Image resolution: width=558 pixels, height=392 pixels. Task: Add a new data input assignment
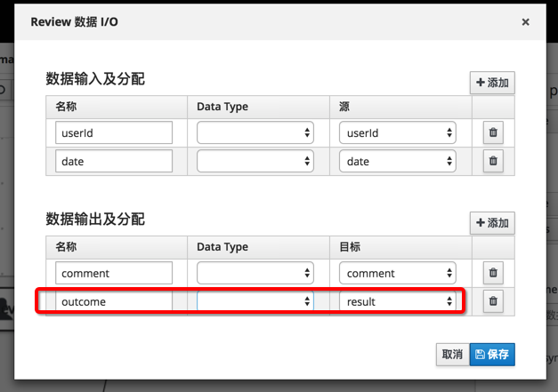coord(492,83)
